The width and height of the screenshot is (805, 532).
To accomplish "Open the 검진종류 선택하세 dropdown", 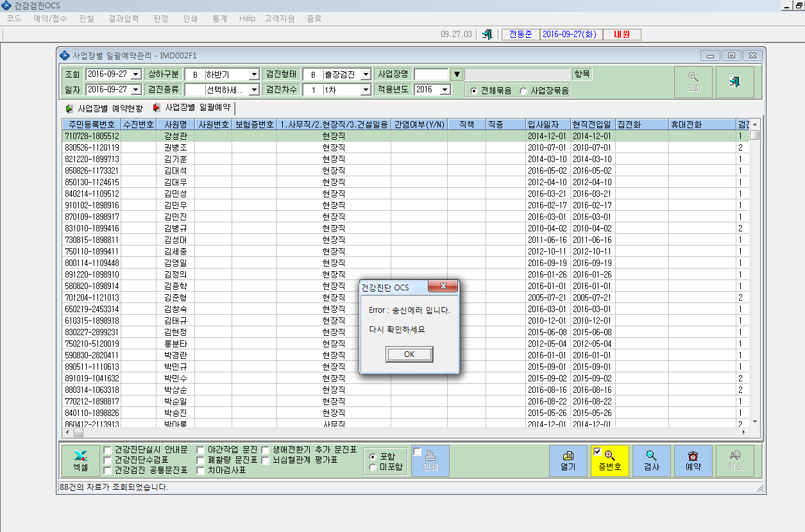I will 254,90.
